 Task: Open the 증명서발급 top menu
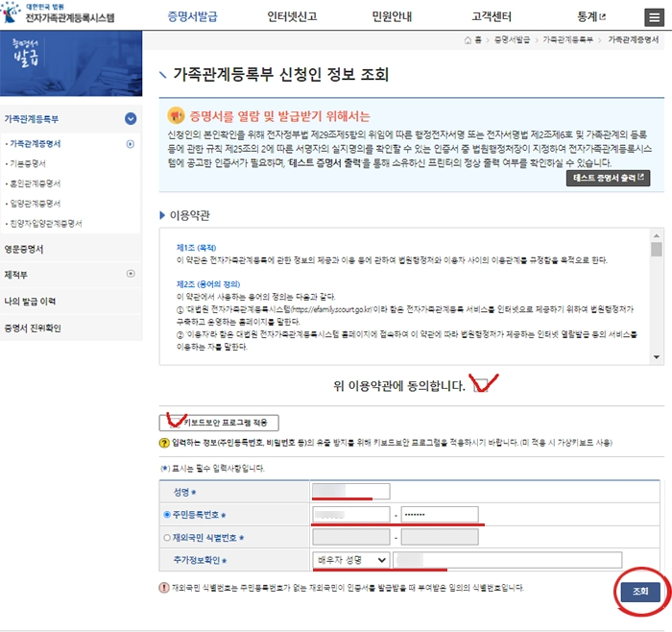click(192, 16)
